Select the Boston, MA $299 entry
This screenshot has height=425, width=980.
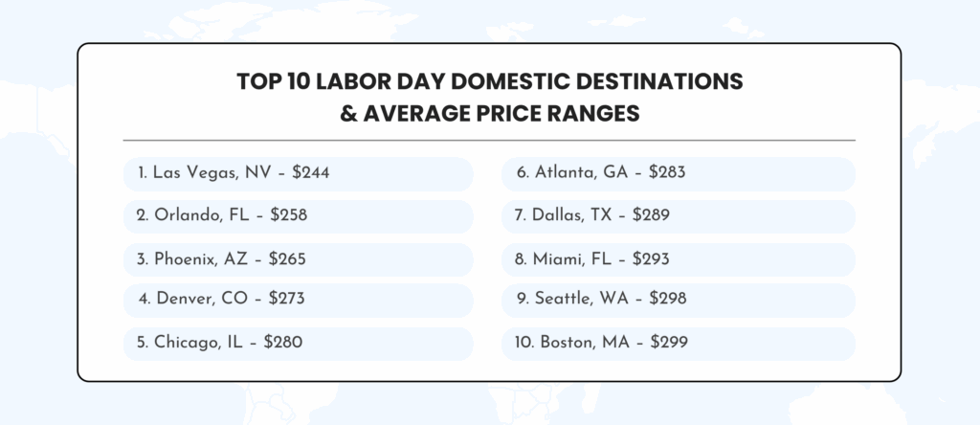coord(679,343)
